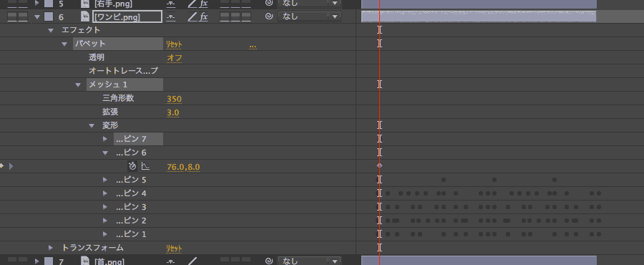This screenshot has width=644, height=265.
Task: Toggle the first of three switch boxes on layer 6
Action: (225, 17)
